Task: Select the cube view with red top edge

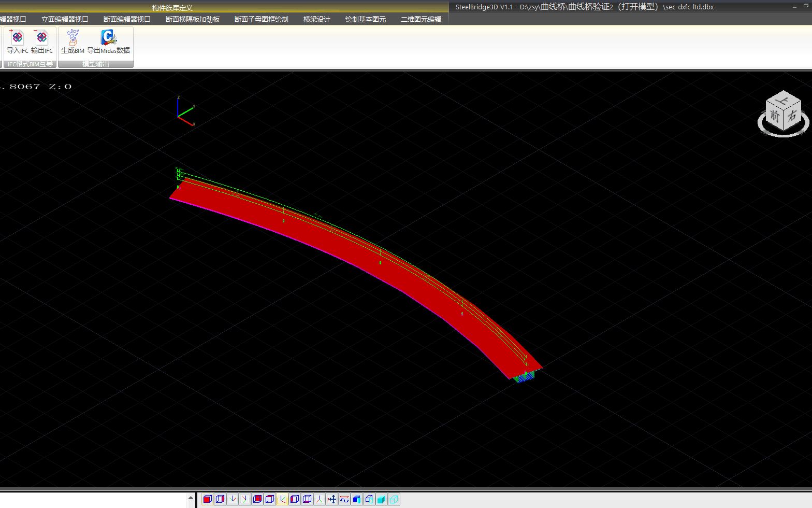Action: click(x=270, y=499)
